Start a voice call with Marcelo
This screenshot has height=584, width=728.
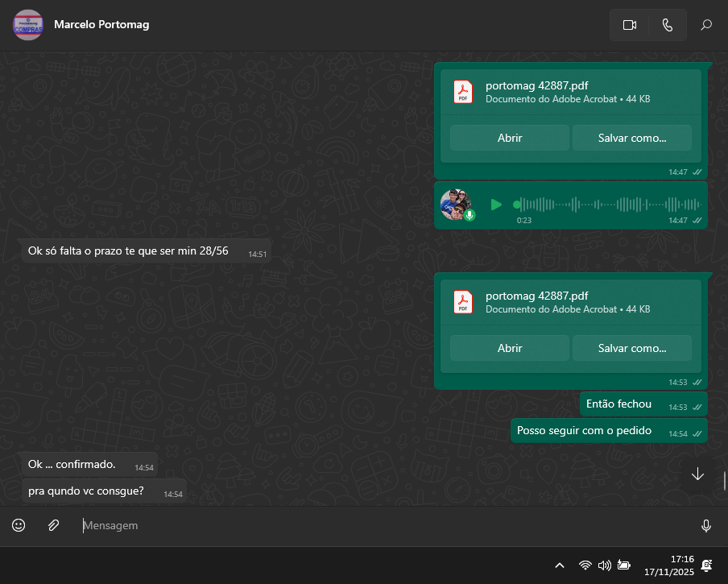(x=668, y=25)
